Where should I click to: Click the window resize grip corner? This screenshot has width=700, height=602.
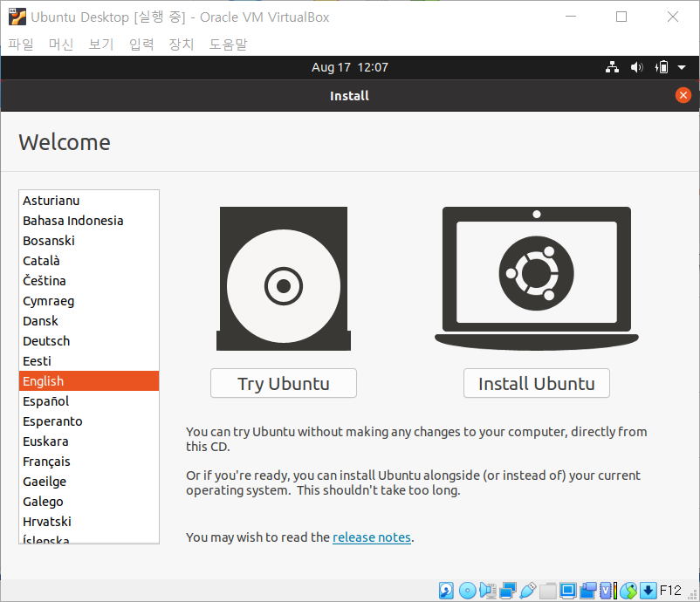coord(692,594)
